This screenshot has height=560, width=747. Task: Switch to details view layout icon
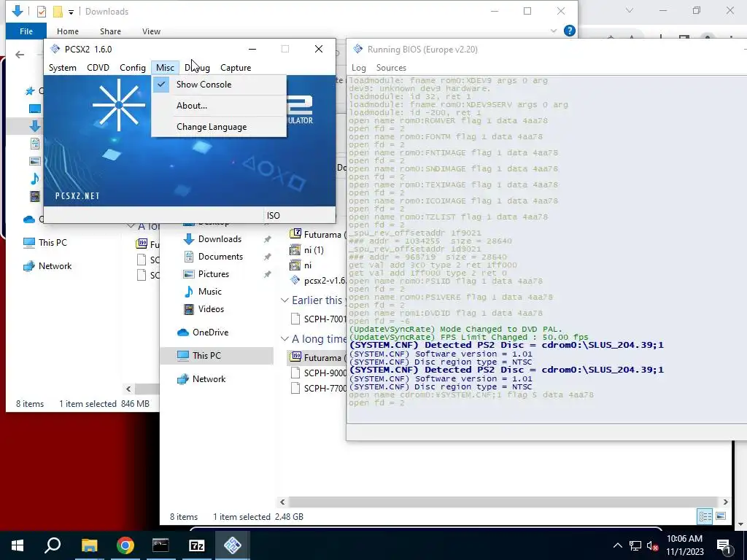tap(705, 516)
